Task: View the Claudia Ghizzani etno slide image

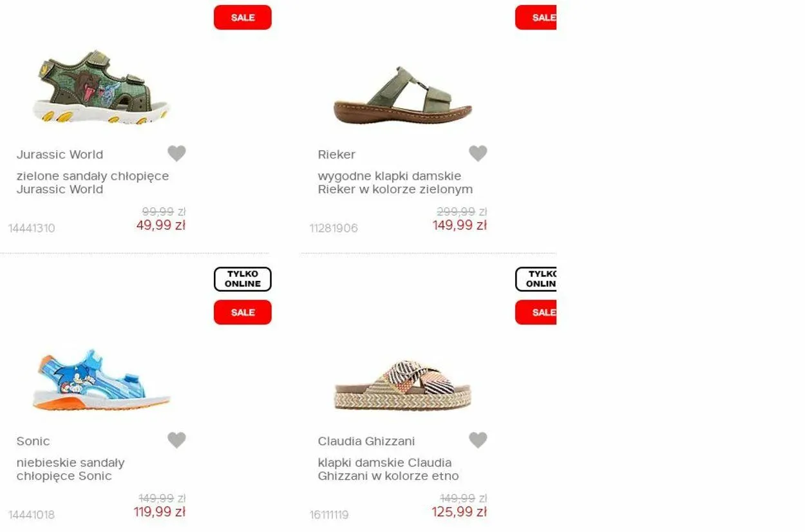Action: click(x=402, y=385)
